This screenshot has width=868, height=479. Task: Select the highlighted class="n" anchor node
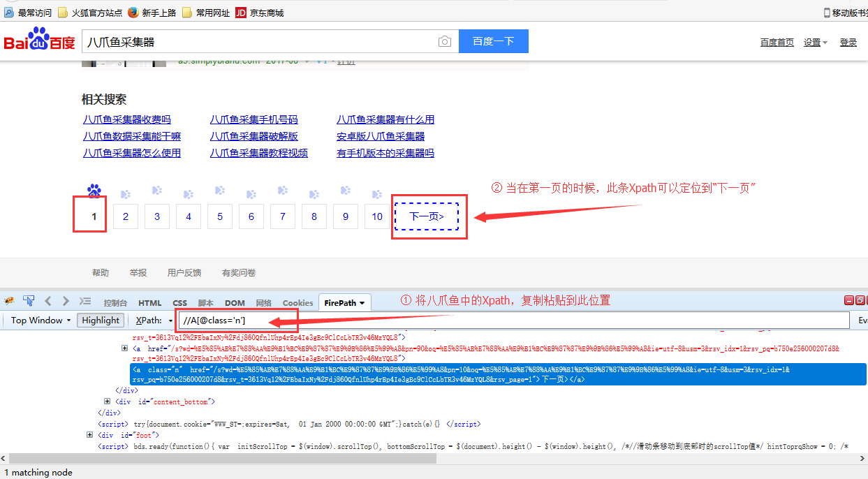tap(499, 374)
